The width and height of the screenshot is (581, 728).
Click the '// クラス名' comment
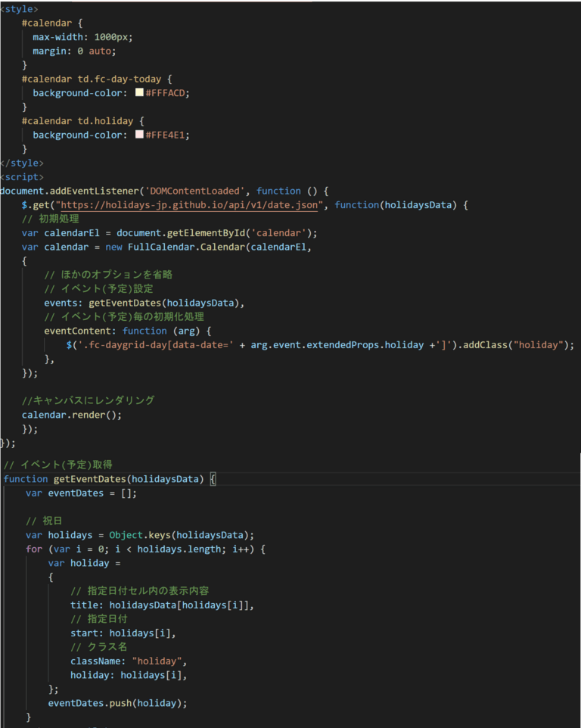(x=99, y=646)
